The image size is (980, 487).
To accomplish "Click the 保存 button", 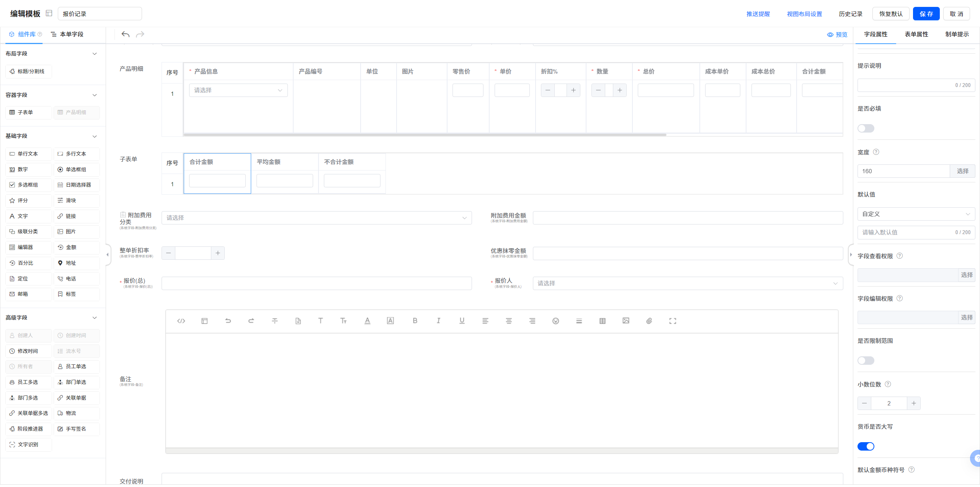I will point(926,14).
